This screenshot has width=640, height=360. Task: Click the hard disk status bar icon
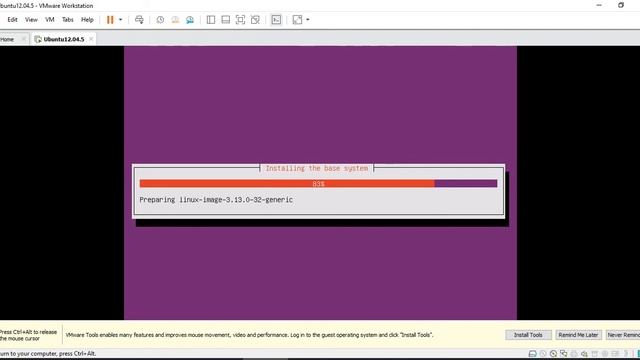[x=533, y=354]
